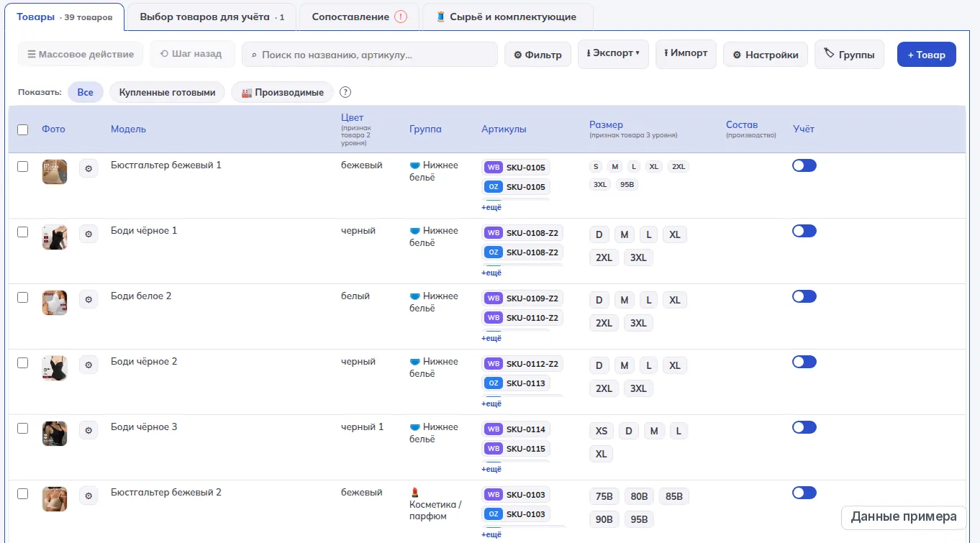This screenshot has width=980, height=543.
Task: Toggle Учёт switch for Бюстгальтер бежевый 2
Action: [804, 493]
